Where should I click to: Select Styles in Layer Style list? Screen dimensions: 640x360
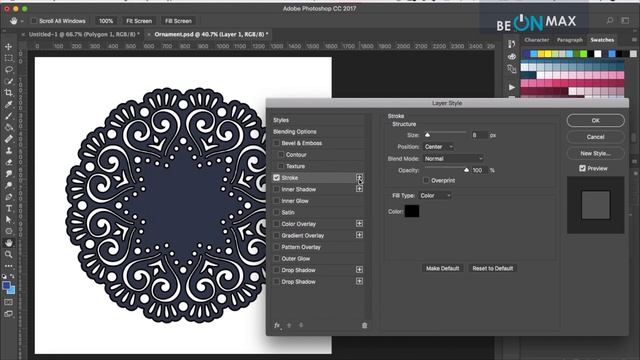[x=281, y=120]
